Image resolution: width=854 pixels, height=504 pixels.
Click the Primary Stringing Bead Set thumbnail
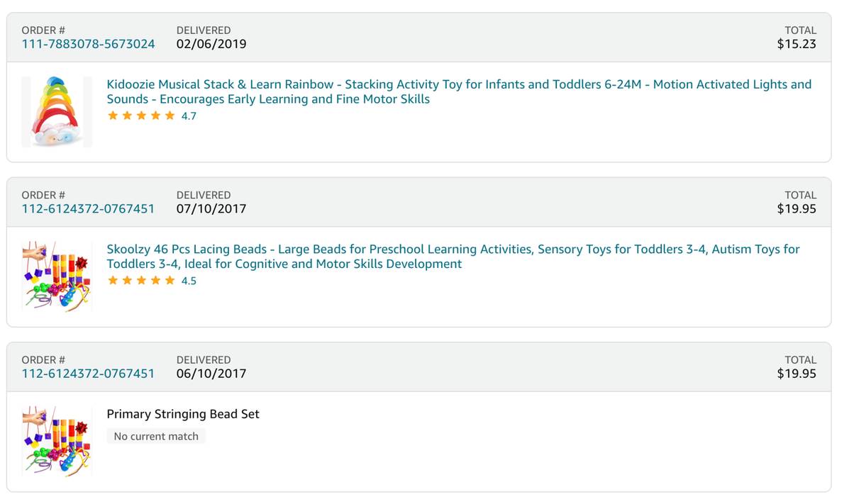pyautogui.click(x=57, y=441)
